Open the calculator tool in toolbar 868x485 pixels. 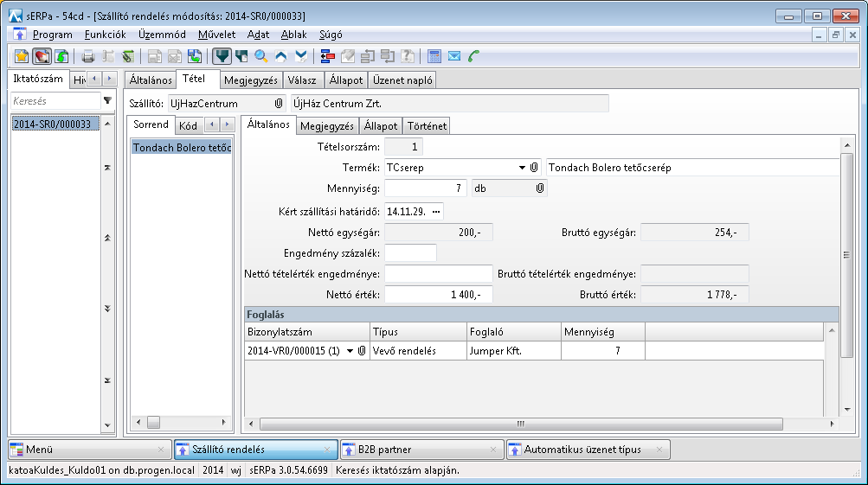click(434, 56)
